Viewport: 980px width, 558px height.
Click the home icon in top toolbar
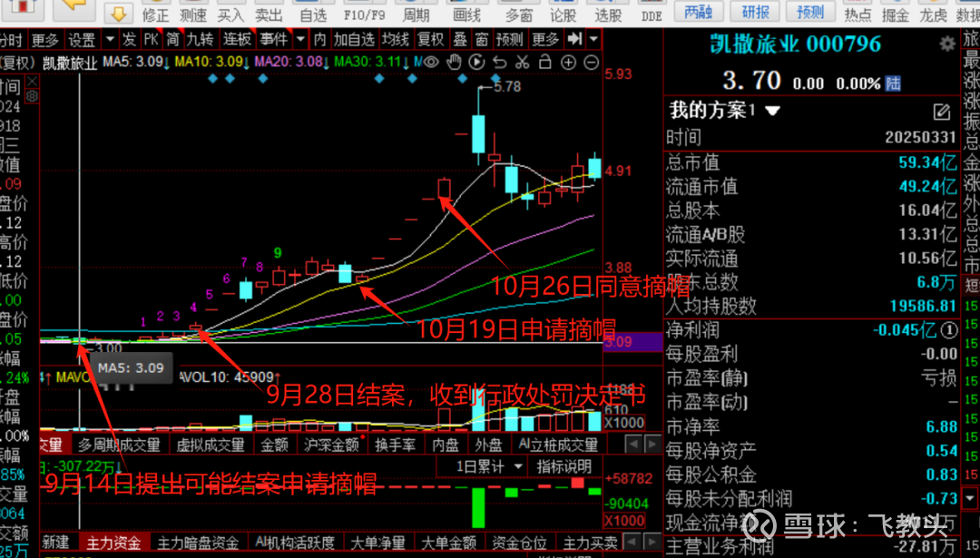tap(23, 7)
